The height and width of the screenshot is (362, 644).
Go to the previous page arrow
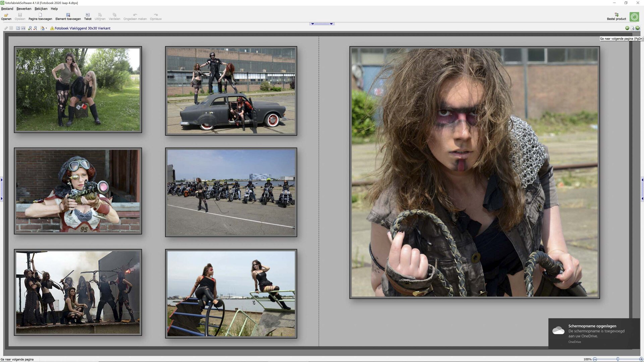pyautogui.click(x=627, y=28)
